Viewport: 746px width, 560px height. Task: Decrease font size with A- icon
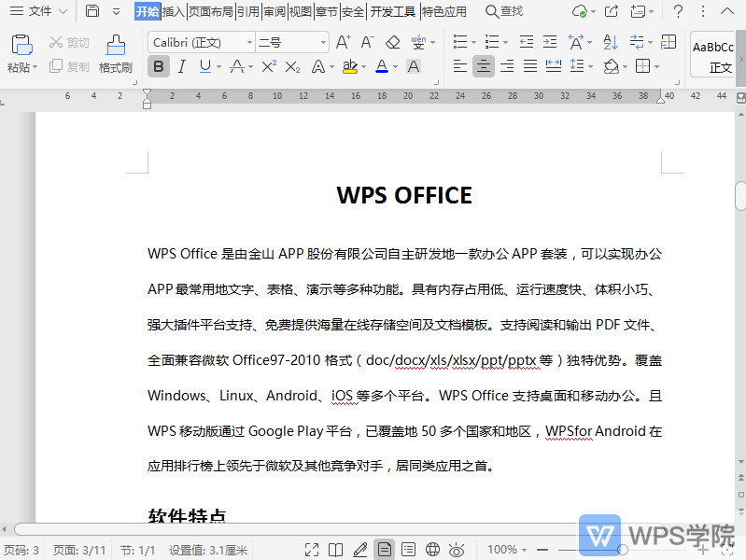[x=367, y=42]
